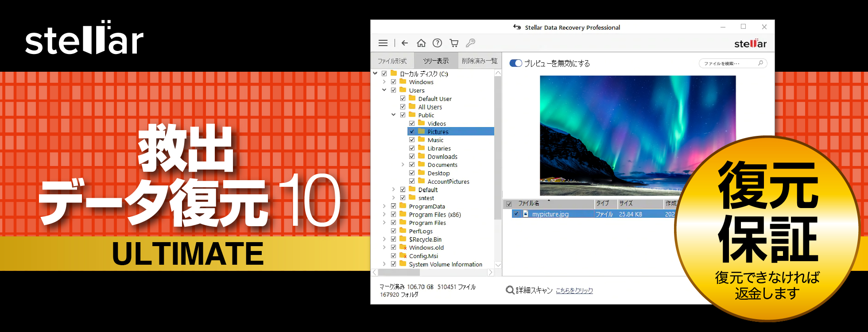Toggle the preview disable switch

(x=516, y=63)
